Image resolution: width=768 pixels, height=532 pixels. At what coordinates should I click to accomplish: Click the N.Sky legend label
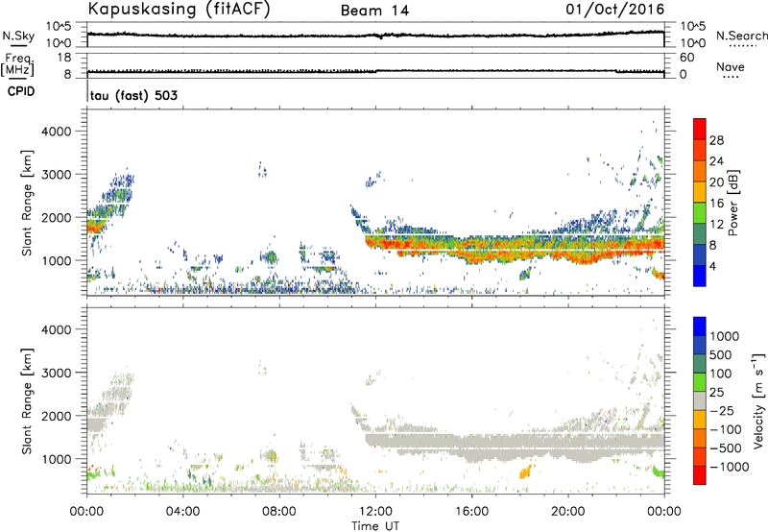tap(18, 36)
